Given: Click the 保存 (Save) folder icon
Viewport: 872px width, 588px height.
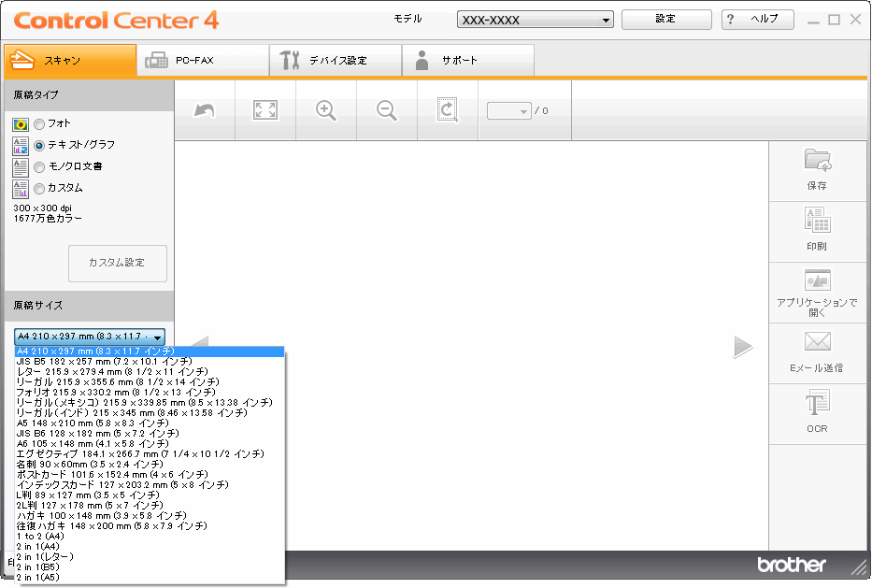Looking at the screenshot, I should (817, 160).
